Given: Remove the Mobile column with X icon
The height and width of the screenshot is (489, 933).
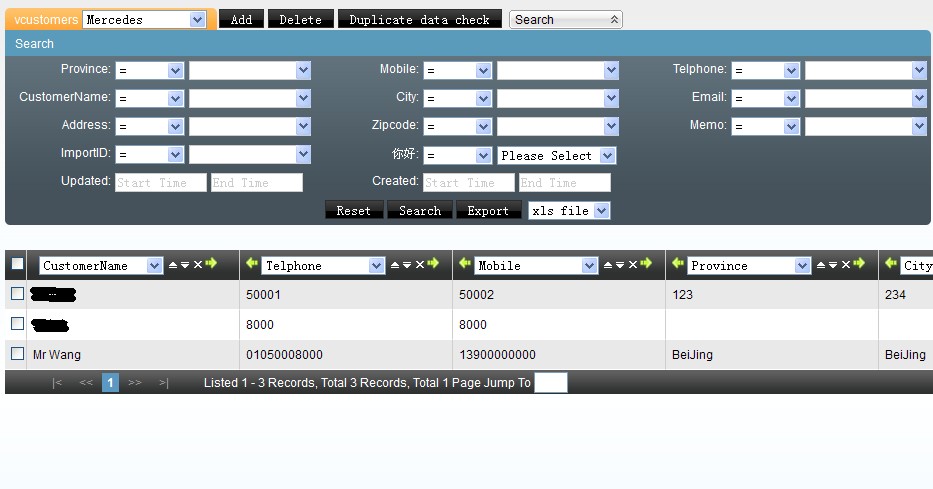Looking at the screenshot, I should (x=632, y=265).
